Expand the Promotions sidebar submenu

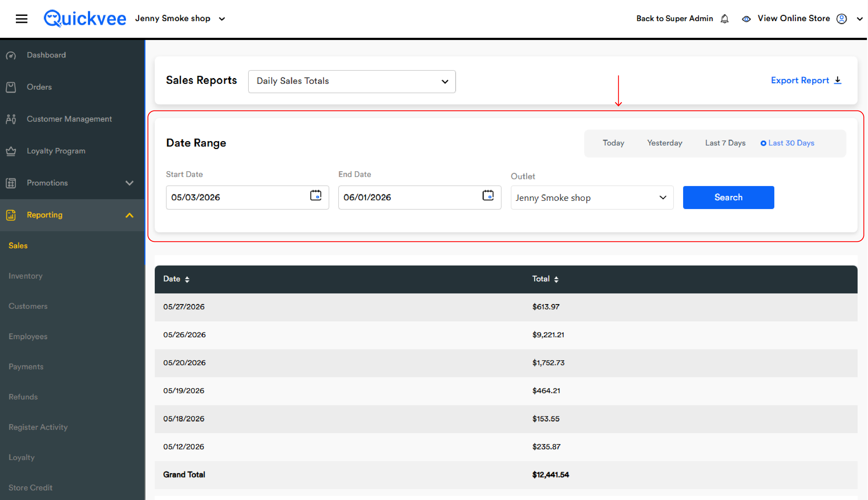[x=129, y=183]
